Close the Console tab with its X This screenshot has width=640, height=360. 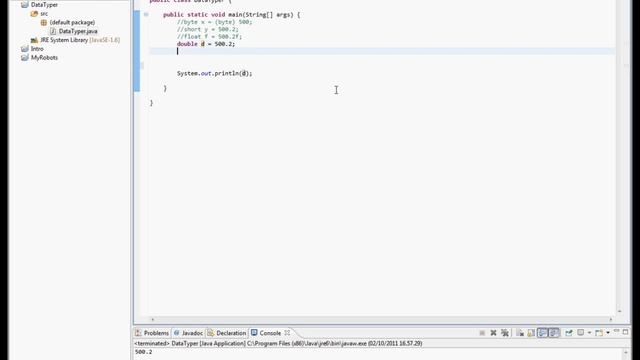pyautogui.click(x=287, y=333)
